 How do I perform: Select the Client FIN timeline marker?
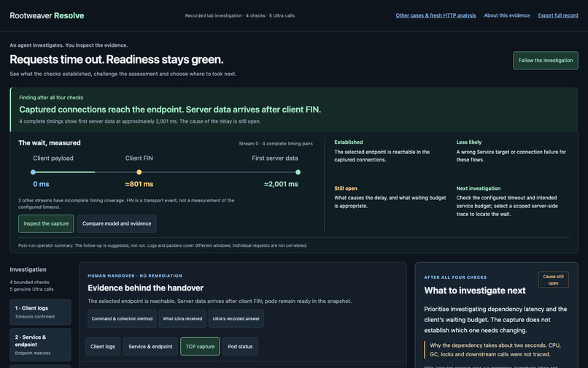click(x=139, y=172)
